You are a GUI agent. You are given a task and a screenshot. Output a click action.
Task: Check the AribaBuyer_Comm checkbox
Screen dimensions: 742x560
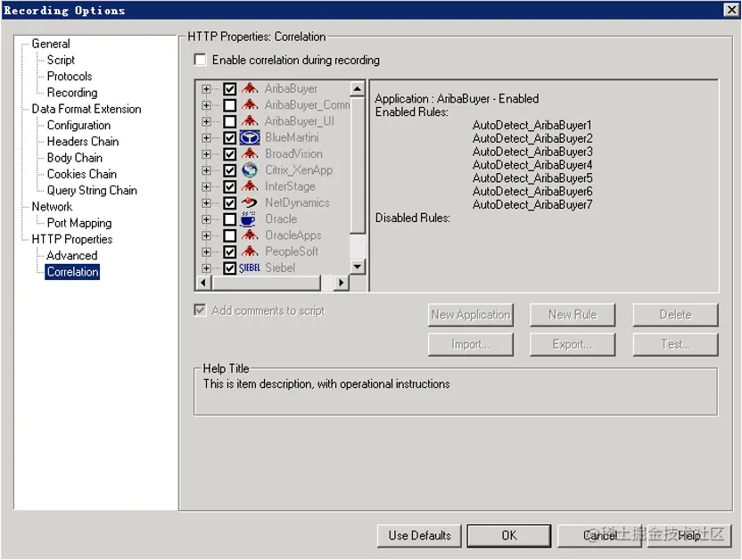(230, 105)
